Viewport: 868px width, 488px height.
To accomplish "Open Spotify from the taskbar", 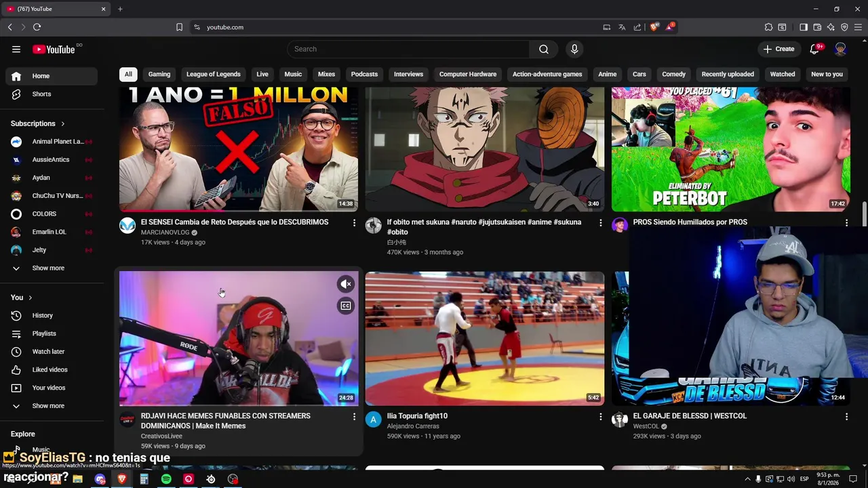I will pos(166,479).
